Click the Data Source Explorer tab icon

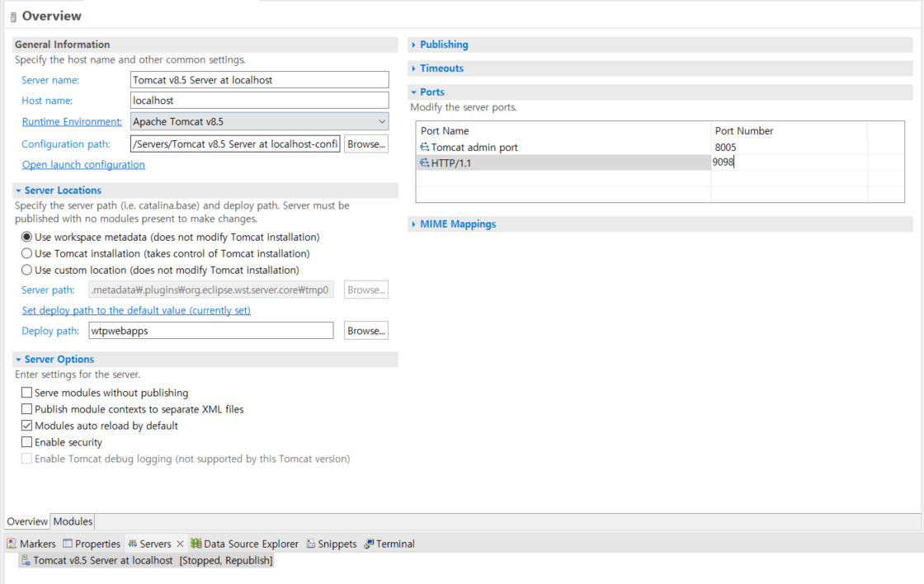(x=196, y=544)
